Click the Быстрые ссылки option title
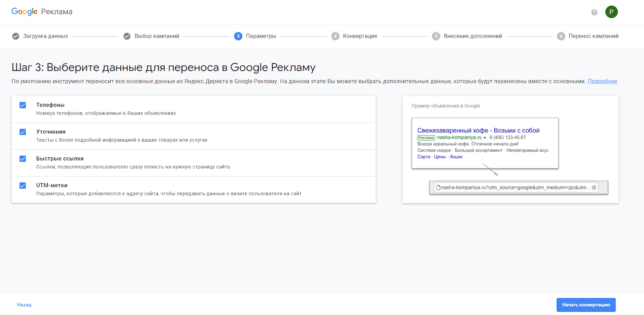The height and width of the screenshot is (315, 644). tap(60, 159)
